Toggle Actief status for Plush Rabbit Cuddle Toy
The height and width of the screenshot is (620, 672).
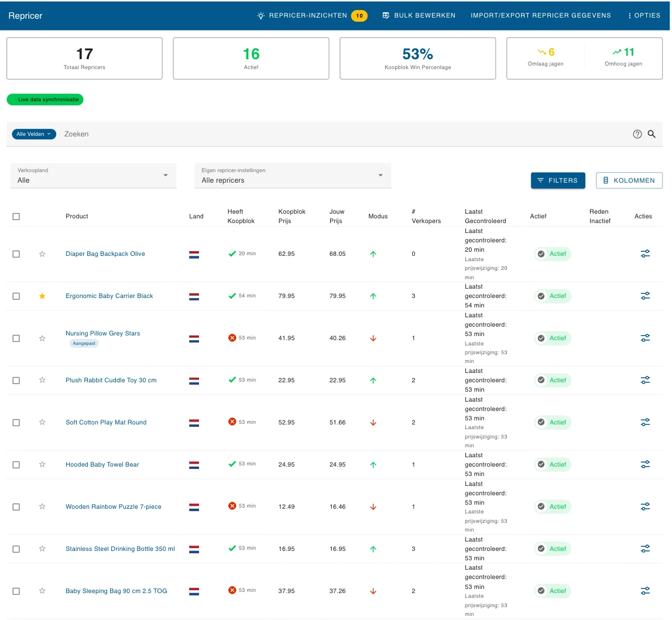coord(553,380)
